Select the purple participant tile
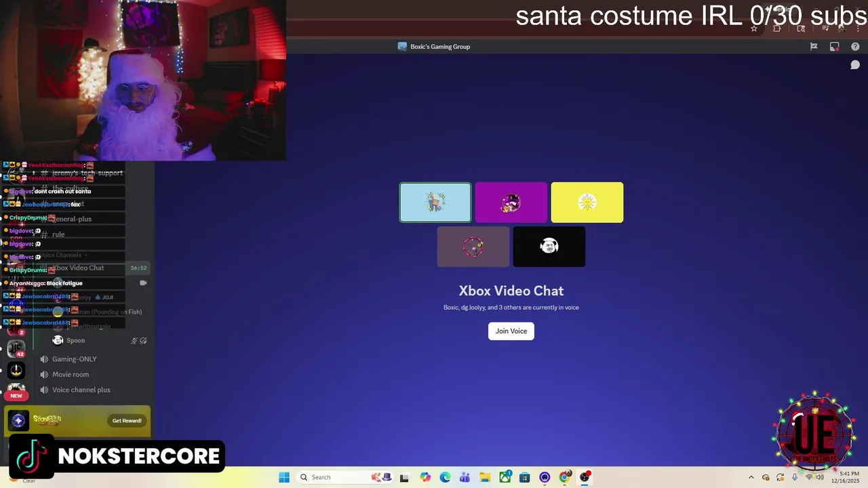This screenshot has width=868, height=488. click(511, 202)
